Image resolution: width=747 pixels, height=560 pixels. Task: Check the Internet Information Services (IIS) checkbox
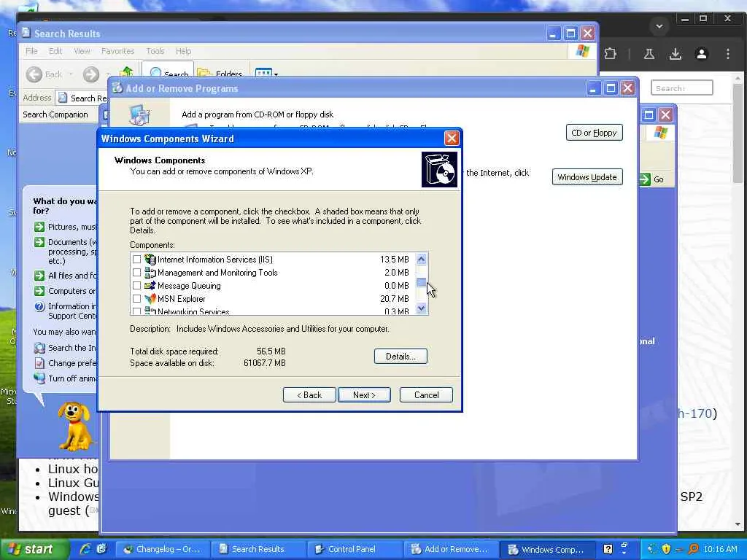point(136,260)
